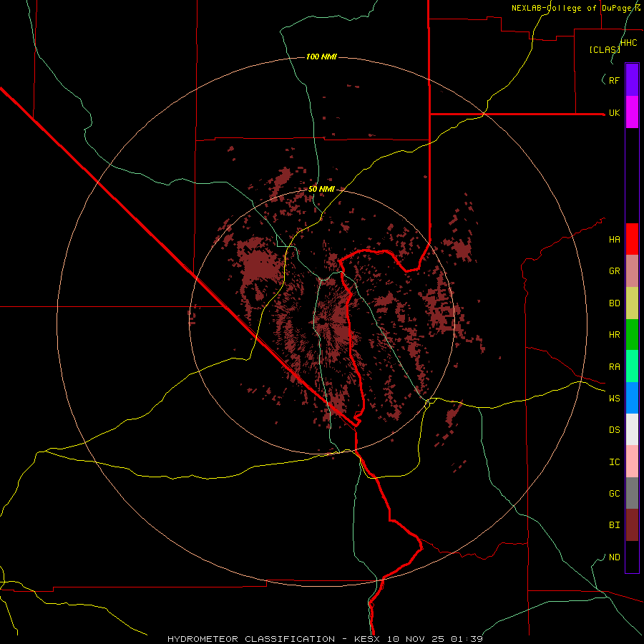
Task: Click the KESX radar station identifier
Action: click(x=365, y=639)
